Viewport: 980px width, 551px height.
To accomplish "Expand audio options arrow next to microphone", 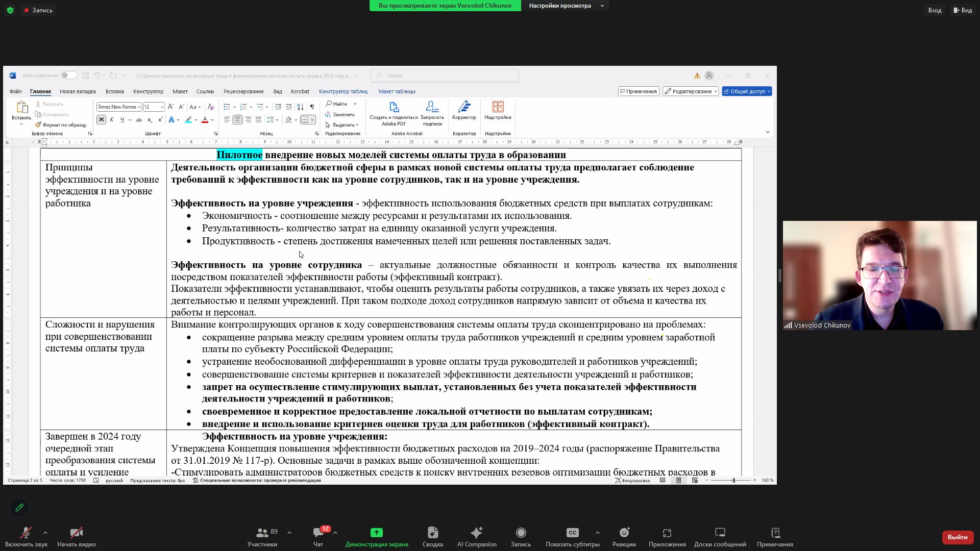I will pyautogui.click(x=45, y=533).
